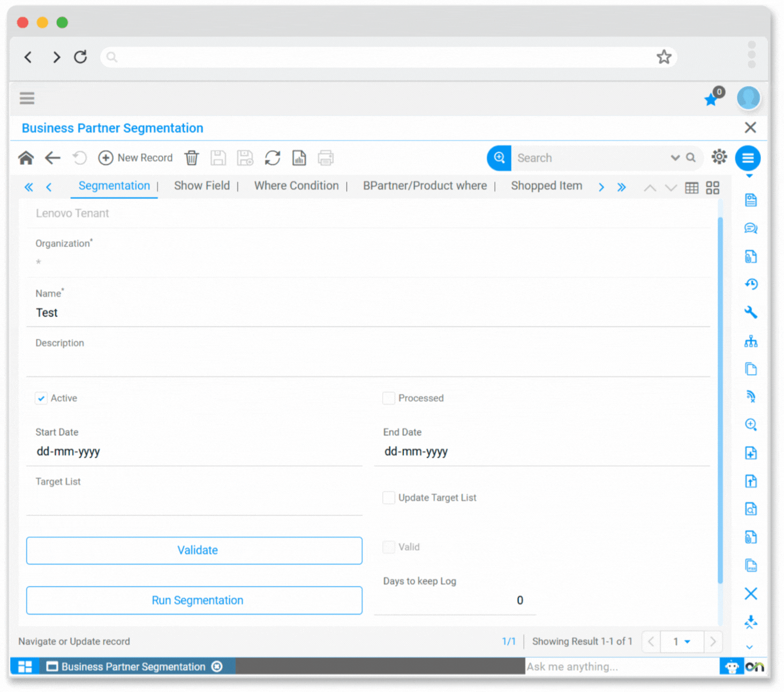Switch to the Where Condition tab

click(x=296, y=186)
